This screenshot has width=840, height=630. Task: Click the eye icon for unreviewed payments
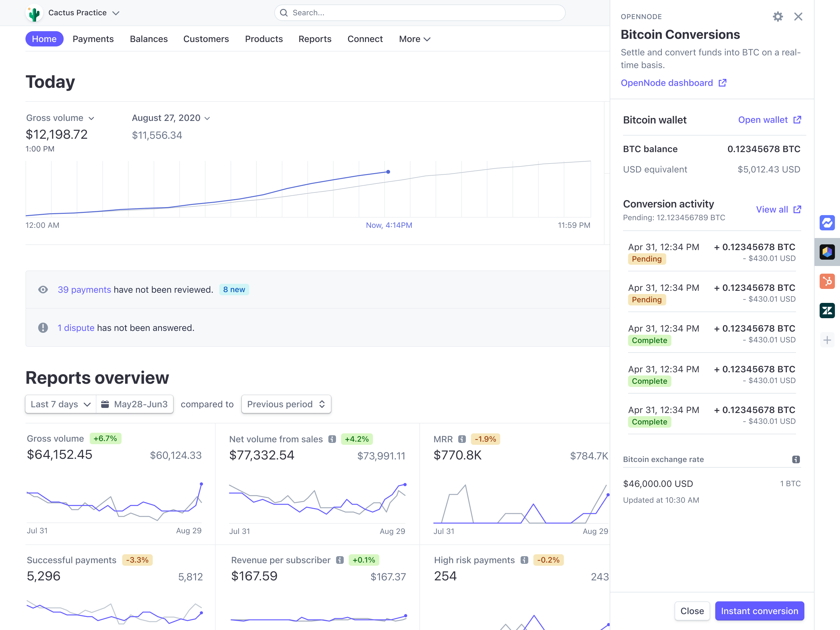pyautogui.click(x=43, y=290)
